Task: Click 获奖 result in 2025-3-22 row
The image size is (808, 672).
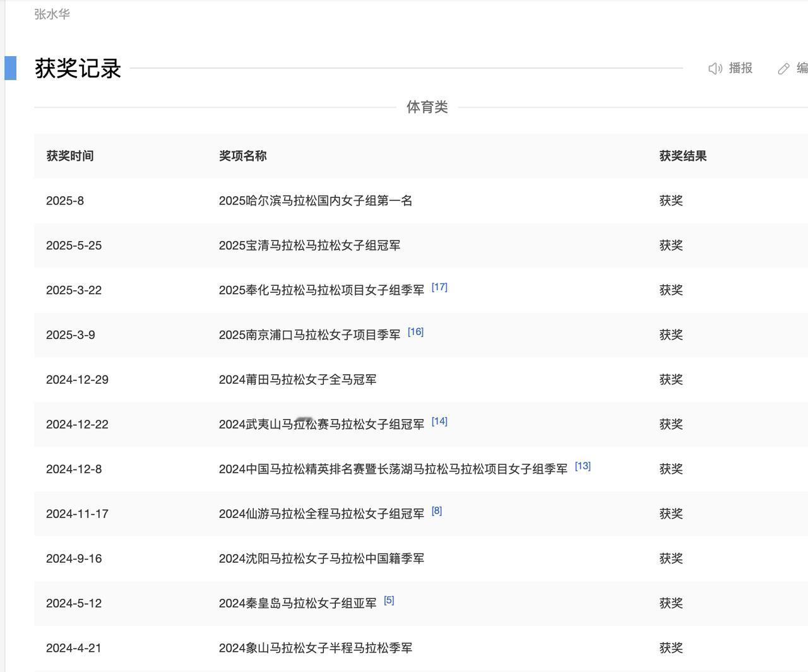Action: [x=671, y=290]
